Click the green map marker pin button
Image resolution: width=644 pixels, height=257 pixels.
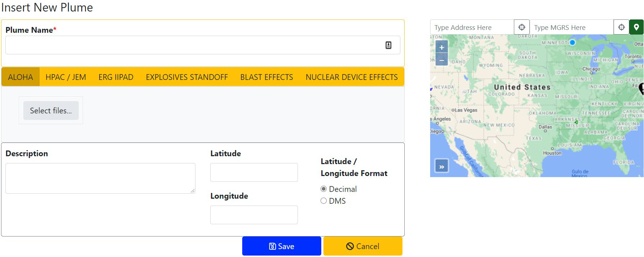636,27
